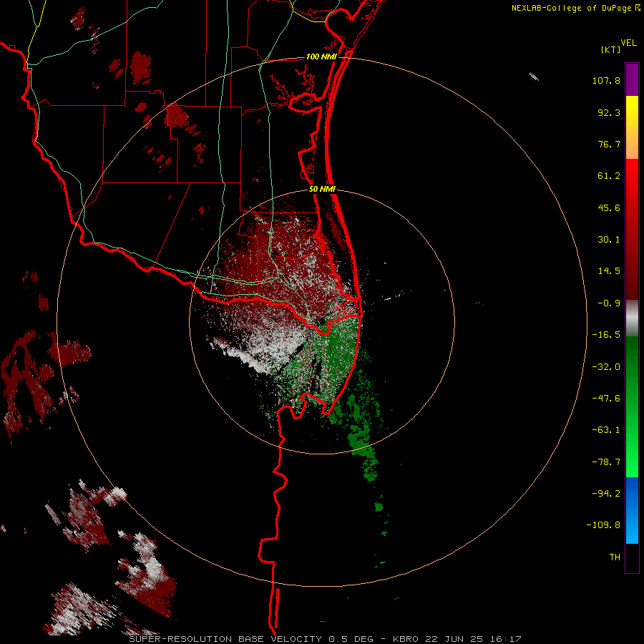
Task: Click the -47.6 velocity scale value
Action: [606, 399]
